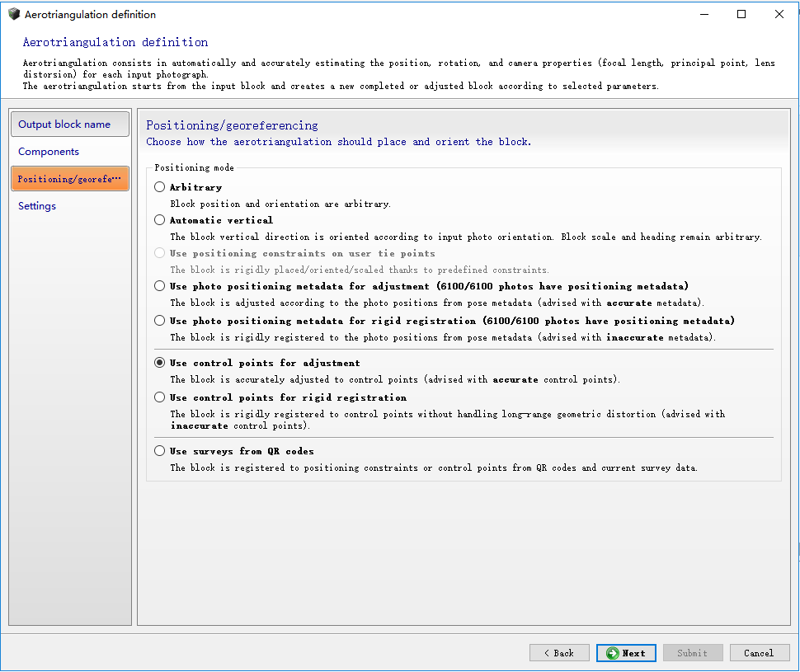Switch to the Settings step
The width and height of the screenshot is (800, 672).
pos(37,206)
